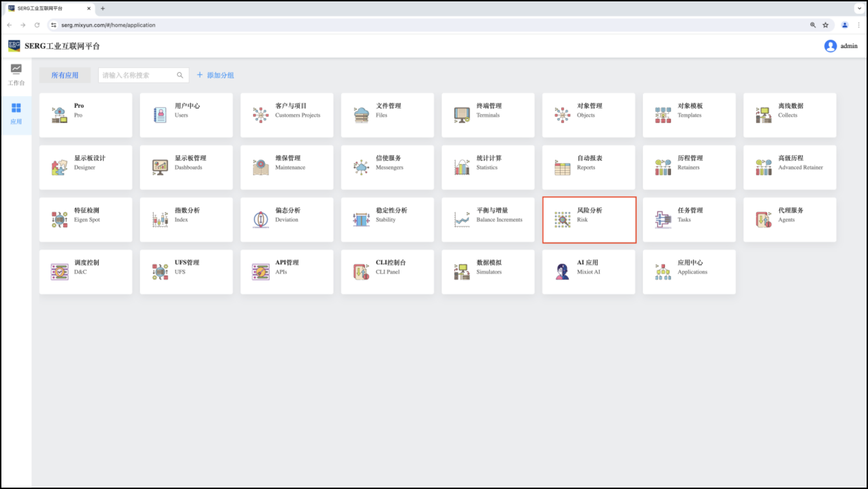Image resolution: width=868 pixels, height=489 pixels.
Task: Click 添加分组 add group button
Action: pyautogui.click(x=215, y=75)
